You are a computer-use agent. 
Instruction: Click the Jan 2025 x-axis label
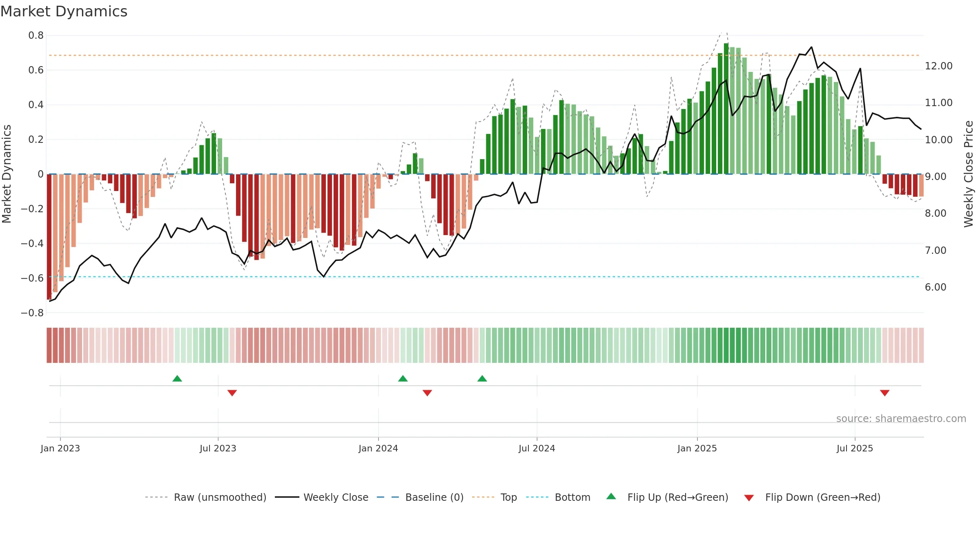(697, 448)
